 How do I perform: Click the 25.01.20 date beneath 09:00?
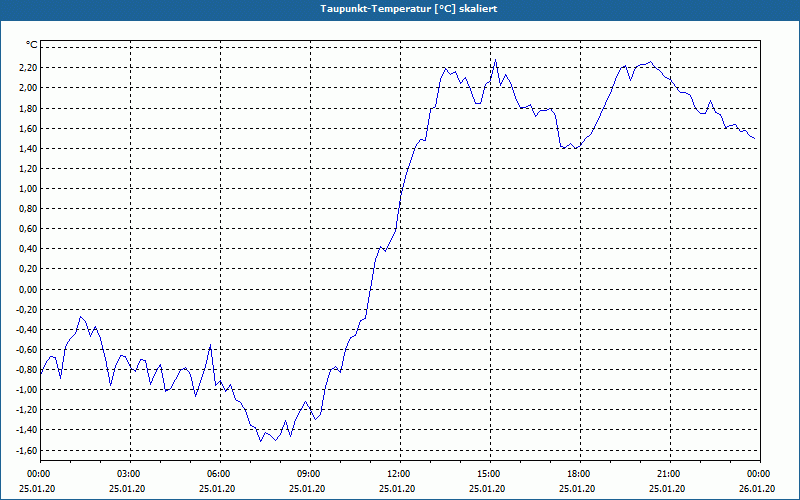click(x=307, y=488)
